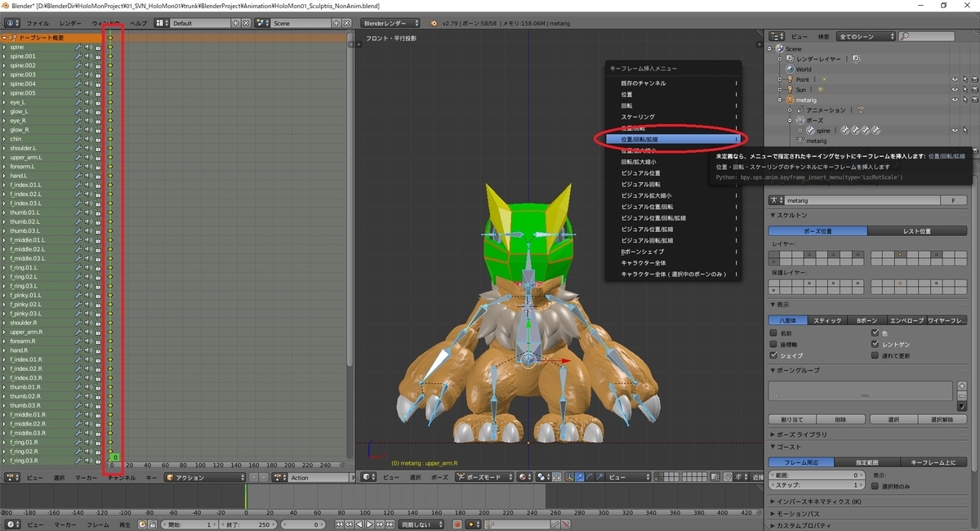Disable the シェイプ checkbox
The width and height of the screenshot is (980, 531).
[x=774, y=355]
